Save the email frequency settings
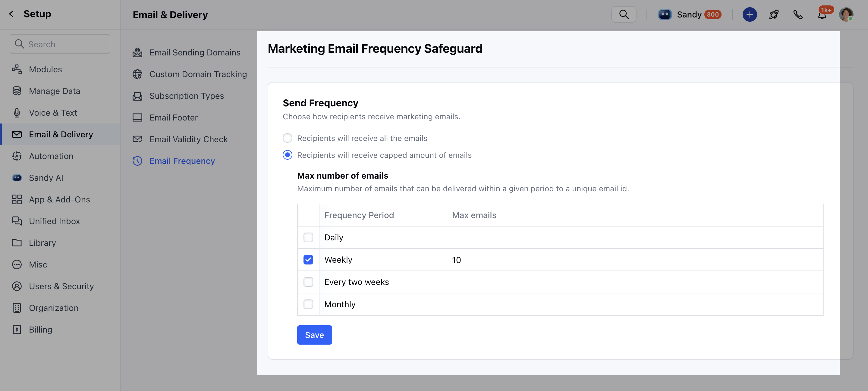This screenshot has width=868, height=391. 314,335
